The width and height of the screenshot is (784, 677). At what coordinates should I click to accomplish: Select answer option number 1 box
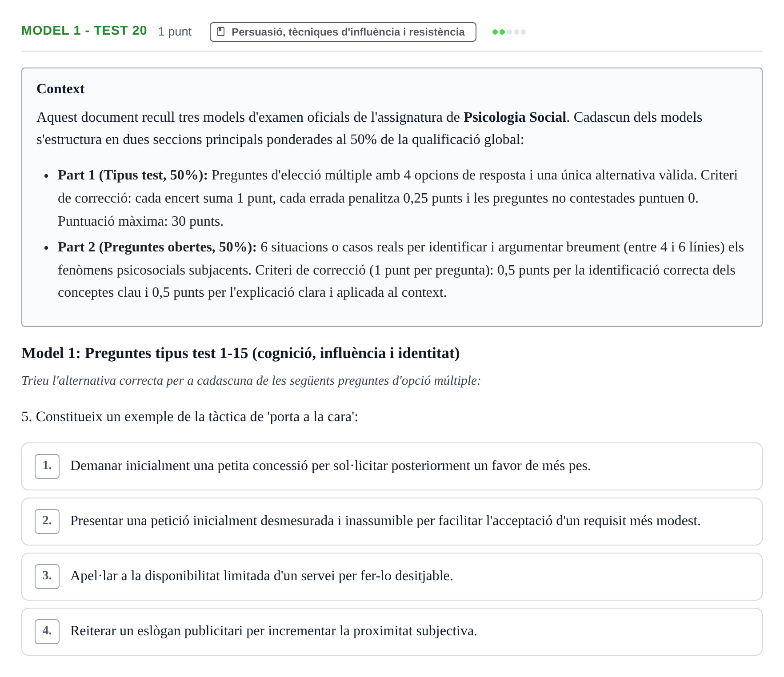point(47,466)
